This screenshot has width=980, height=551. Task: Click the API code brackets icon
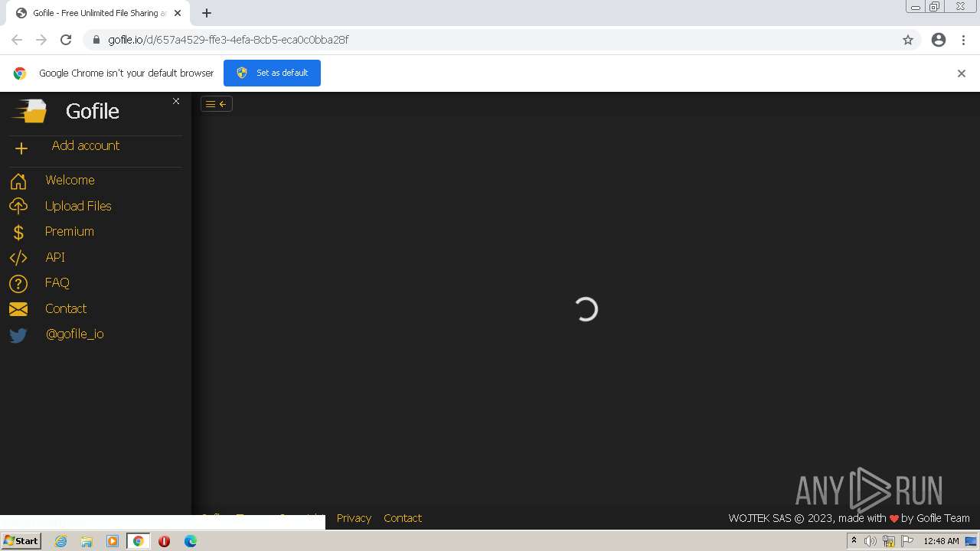(x=18, y=258)
